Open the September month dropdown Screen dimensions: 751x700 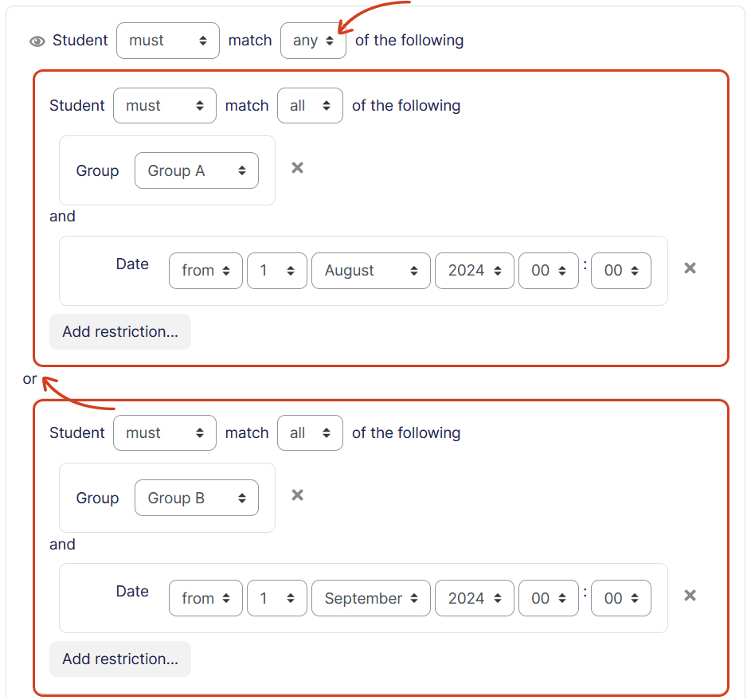click(x=371, y=599)
